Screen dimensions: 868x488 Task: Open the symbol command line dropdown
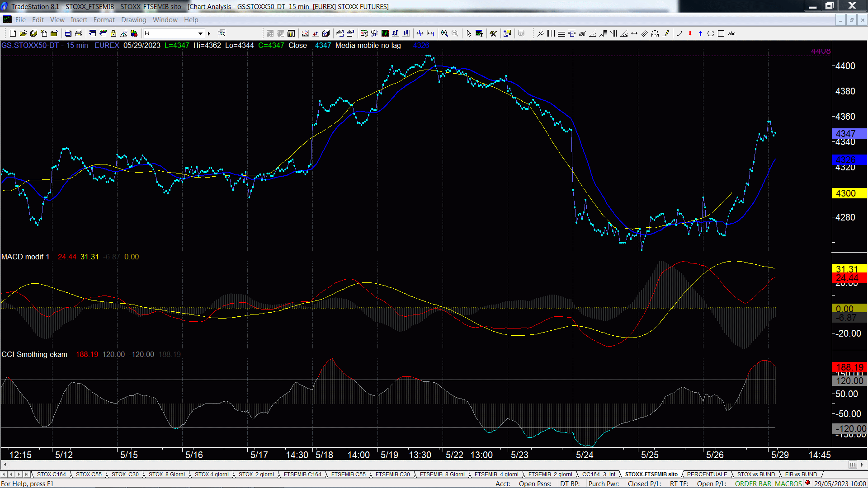(x=200, y=33)
